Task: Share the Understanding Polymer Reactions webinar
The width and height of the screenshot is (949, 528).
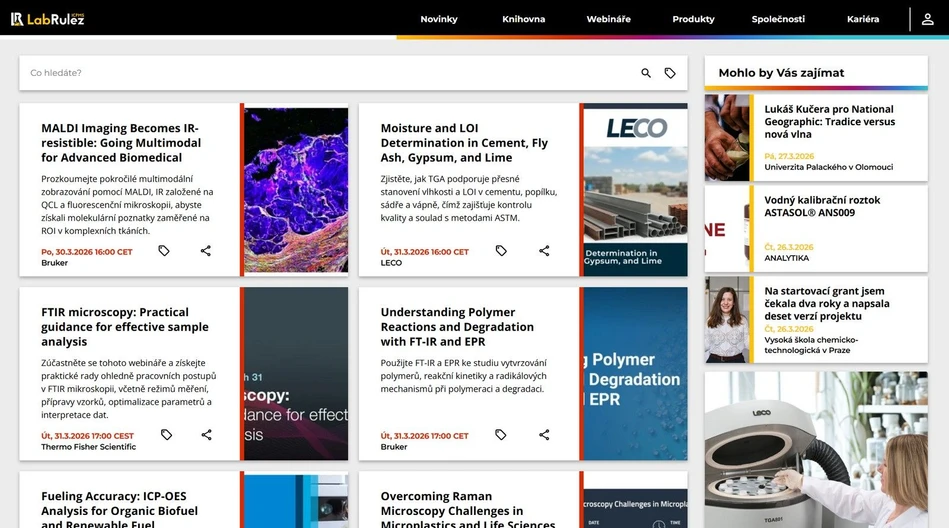Action: [x=544, y=435]
